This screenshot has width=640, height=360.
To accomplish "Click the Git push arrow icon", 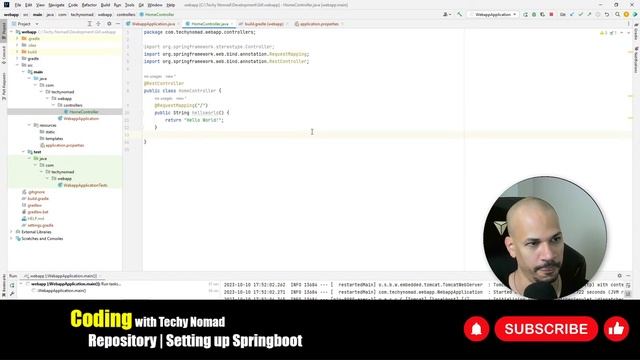I will point(589,14).
